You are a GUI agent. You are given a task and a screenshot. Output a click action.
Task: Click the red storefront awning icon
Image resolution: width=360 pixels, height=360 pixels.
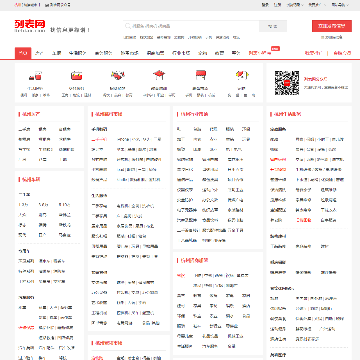click(x=201, y=76)
